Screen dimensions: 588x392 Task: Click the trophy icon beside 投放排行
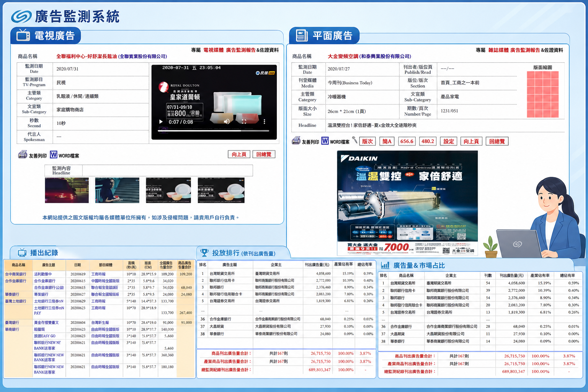pos(204,253)
